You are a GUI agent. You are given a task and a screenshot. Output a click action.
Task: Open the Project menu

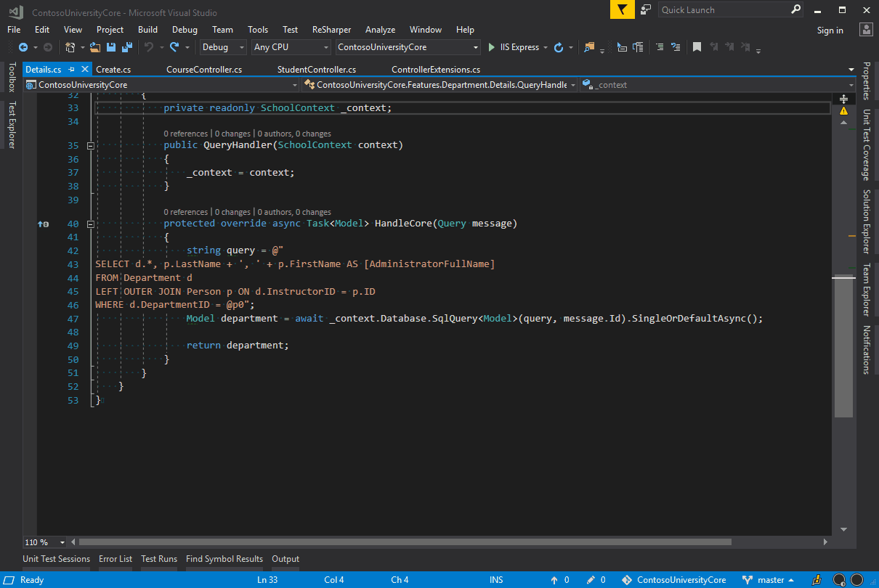point(110,30)
